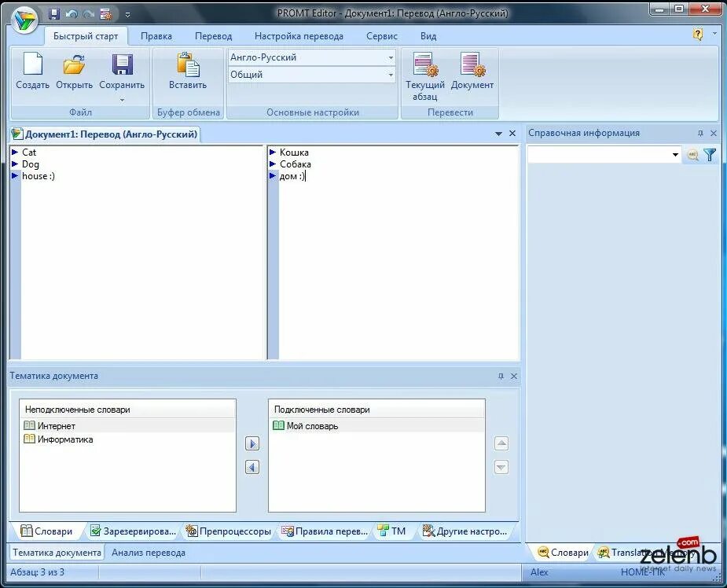The image size is (727, 588).
Task: Translate whole document with Документ button
Action: pos(472,71)
